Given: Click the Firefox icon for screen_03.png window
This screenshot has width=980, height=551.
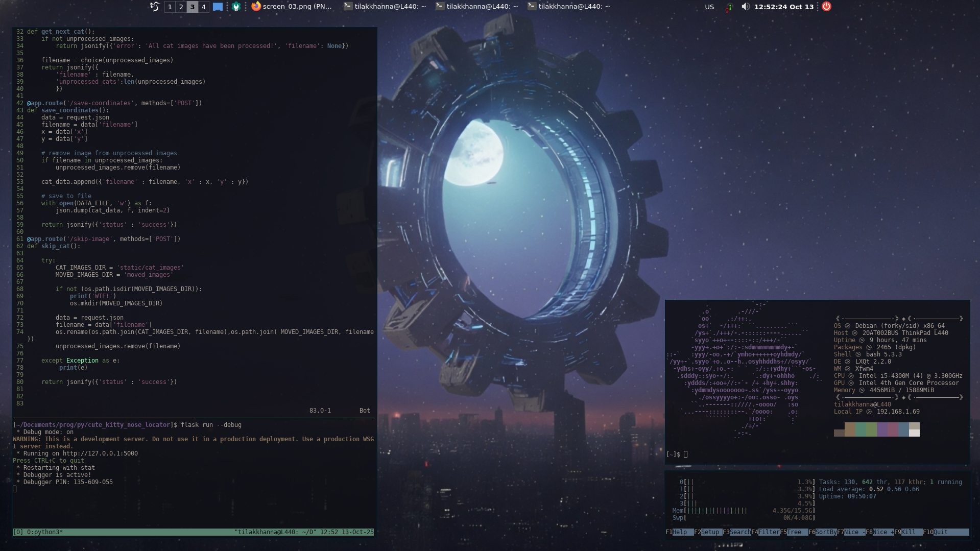Looking at the screenshot, I should (x=256, y=7).
